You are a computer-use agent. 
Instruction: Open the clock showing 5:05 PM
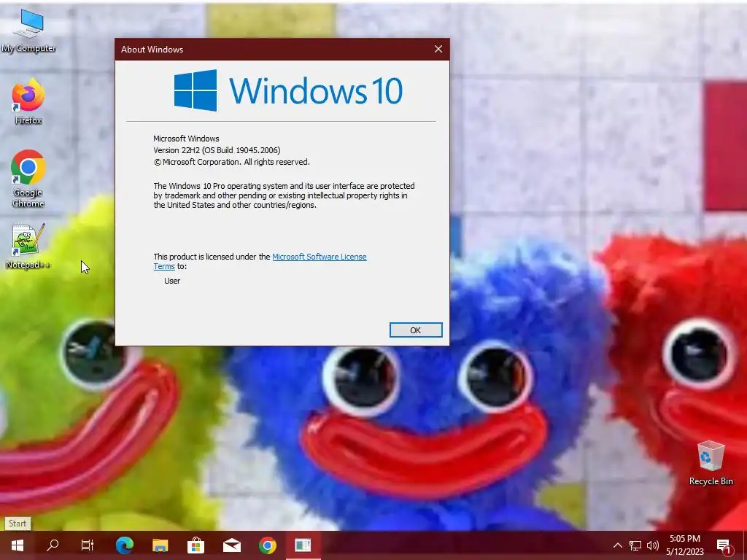point(685,545)
